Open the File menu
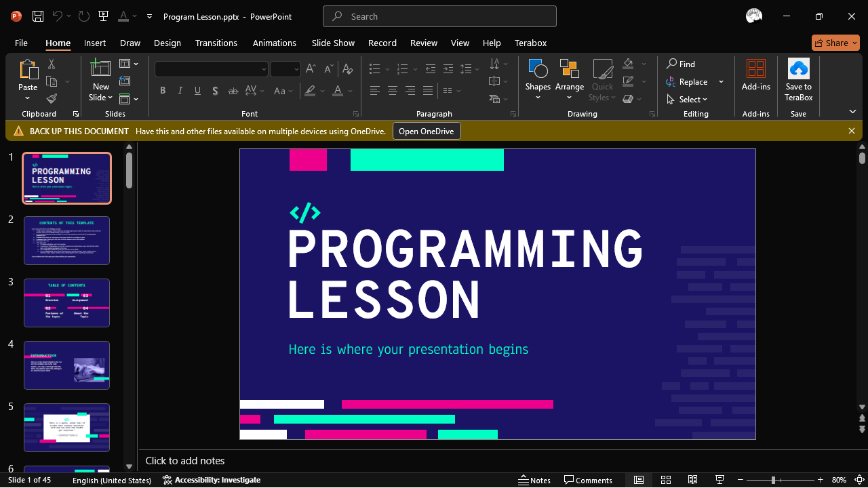Screen dimensions: 868x488 (21, 43)
